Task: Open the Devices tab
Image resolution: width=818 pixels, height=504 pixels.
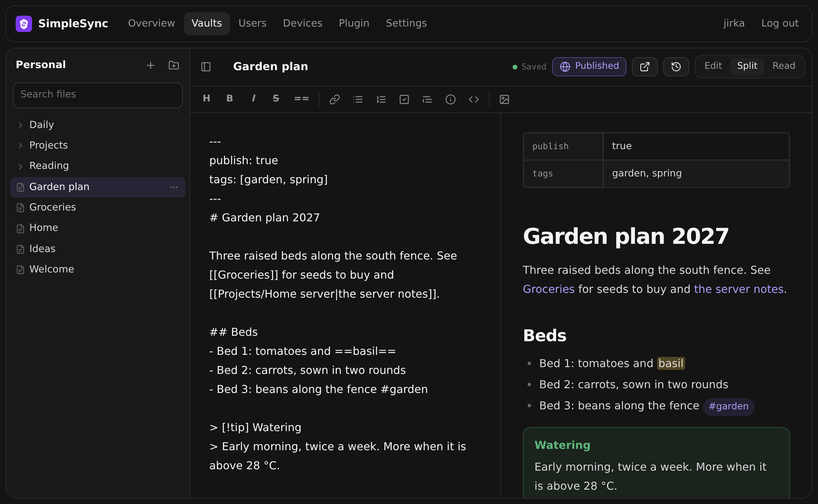Action: [x=303, y=23]
